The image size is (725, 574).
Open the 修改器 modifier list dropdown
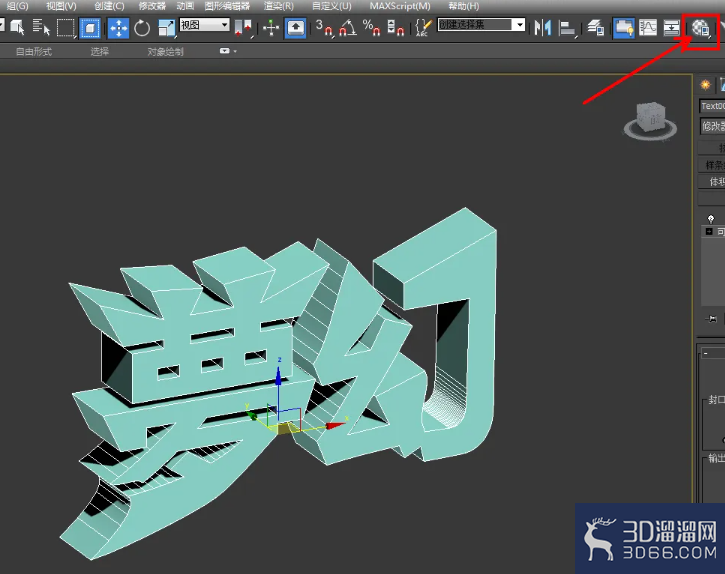pyautogui.click(x=713, y=126)
